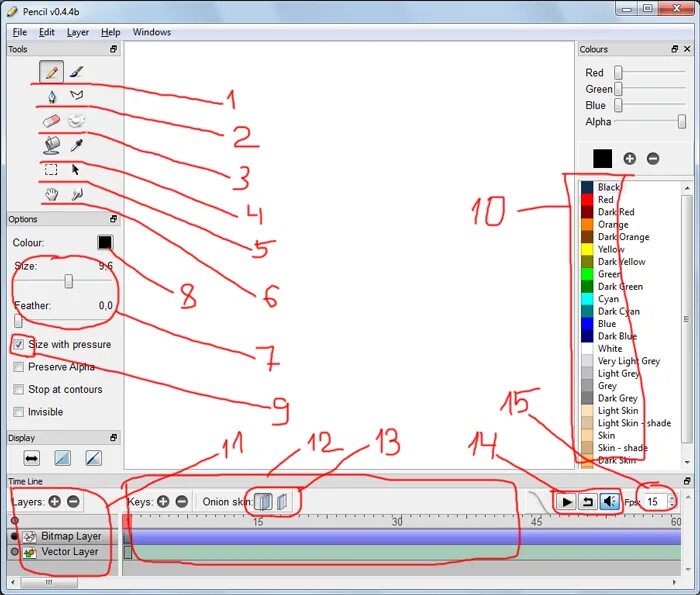Close the Colours panel

[688, 49]
